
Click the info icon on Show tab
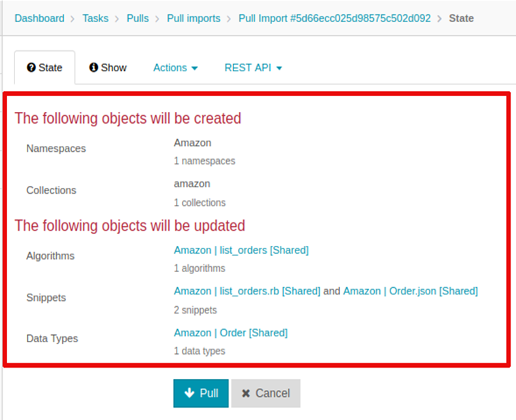pos(94,67)
